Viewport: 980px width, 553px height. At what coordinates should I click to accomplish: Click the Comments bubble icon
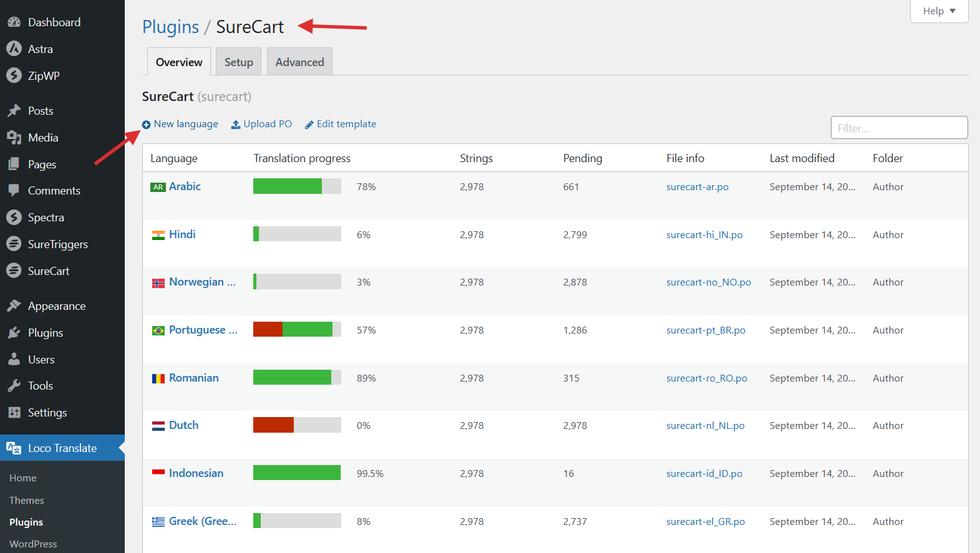(14, 191)
